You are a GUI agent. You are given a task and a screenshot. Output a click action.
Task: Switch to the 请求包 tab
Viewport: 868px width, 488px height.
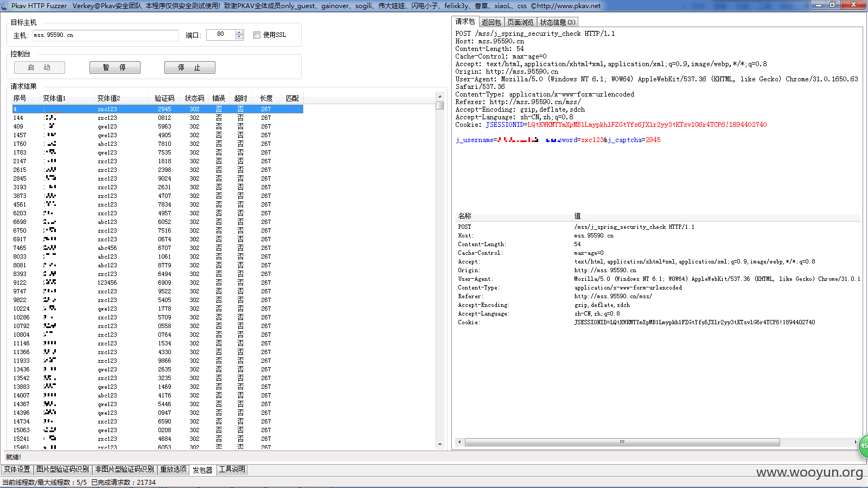465,22
